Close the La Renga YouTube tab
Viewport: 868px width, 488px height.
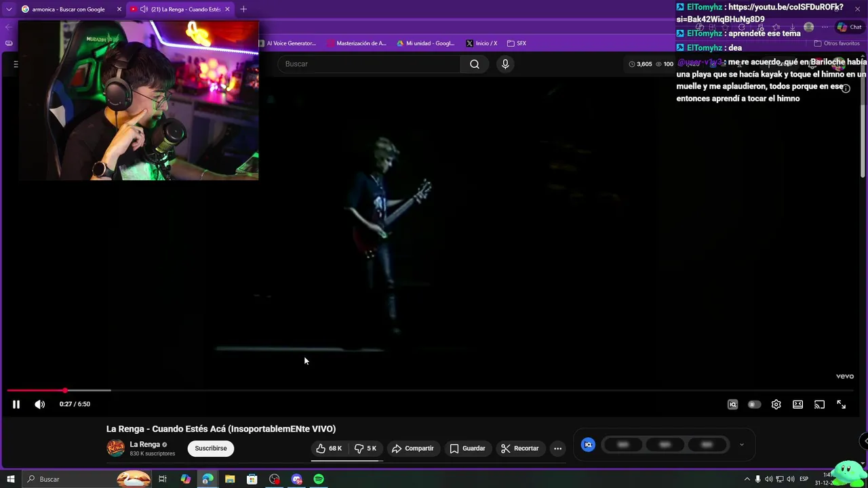click(x=227, y=9)
